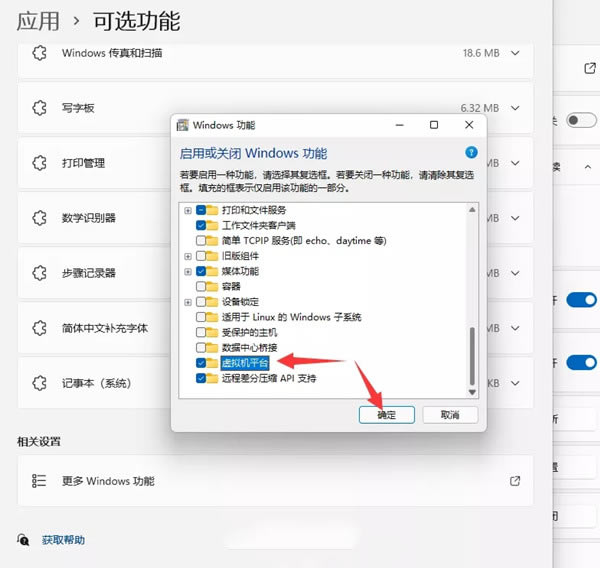The height and width of the screenshot is (568, 600).
Task: Check the 数据中心桥接 checkbox
Action: pos(201,348)
